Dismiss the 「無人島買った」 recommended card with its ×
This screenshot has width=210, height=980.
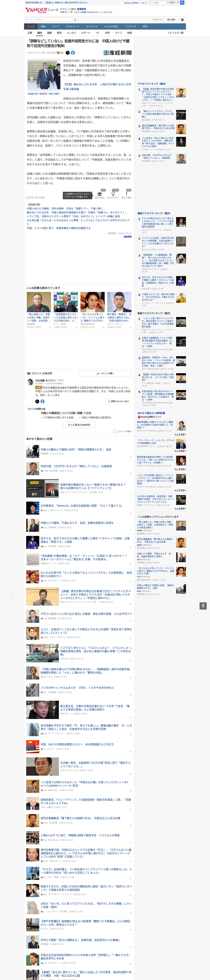pos(50,327)
